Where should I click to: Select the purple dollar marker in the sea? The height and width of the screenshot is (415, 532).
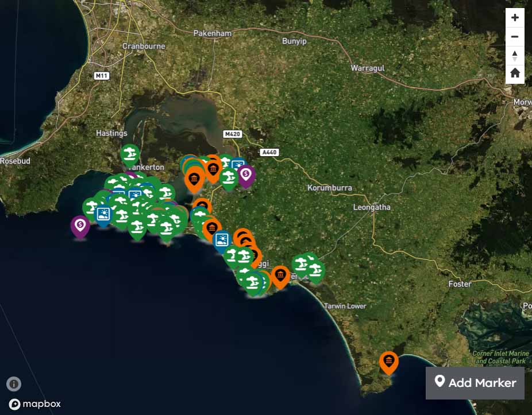tap(80, 227)
